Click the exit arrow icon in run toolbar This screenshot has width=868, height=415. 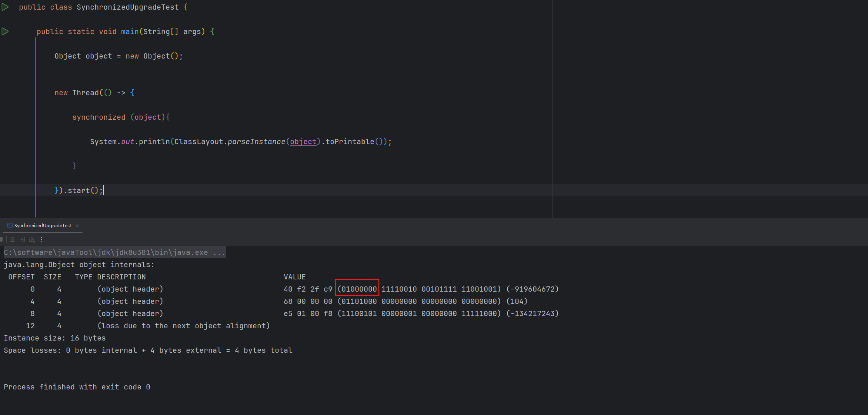tap(23, 239)
